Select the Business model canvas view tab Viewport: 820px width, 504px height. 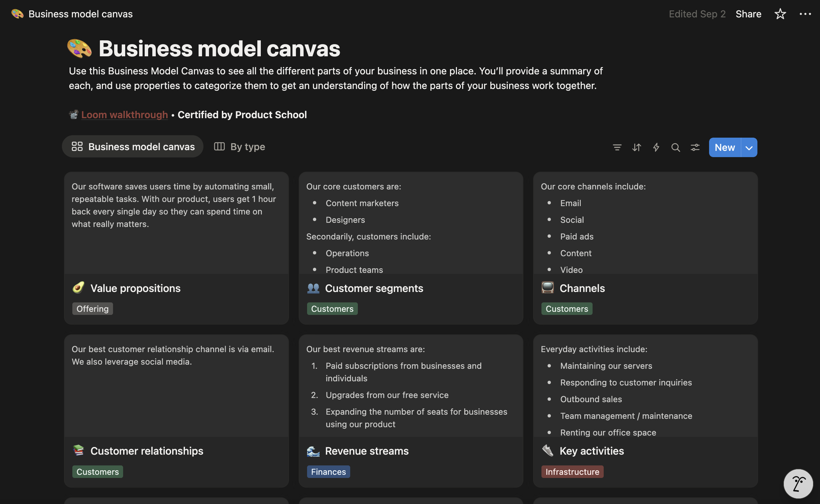click(133, 147)
